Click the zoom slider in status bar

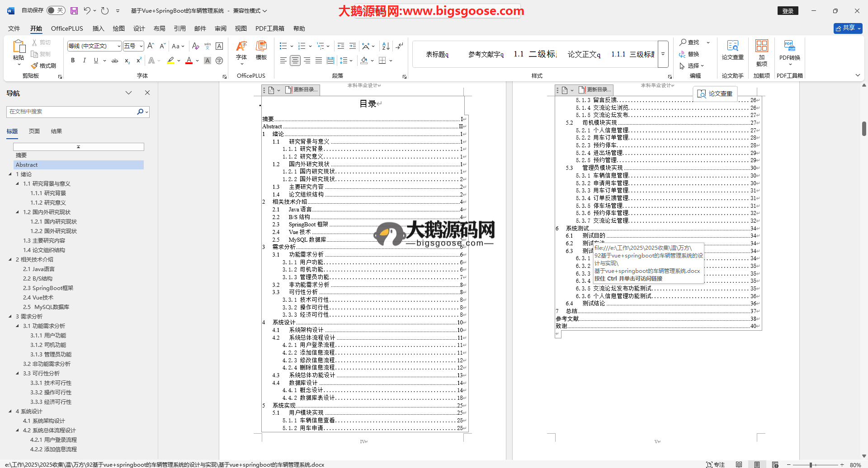pyautogui.click(x=811, y=464)
